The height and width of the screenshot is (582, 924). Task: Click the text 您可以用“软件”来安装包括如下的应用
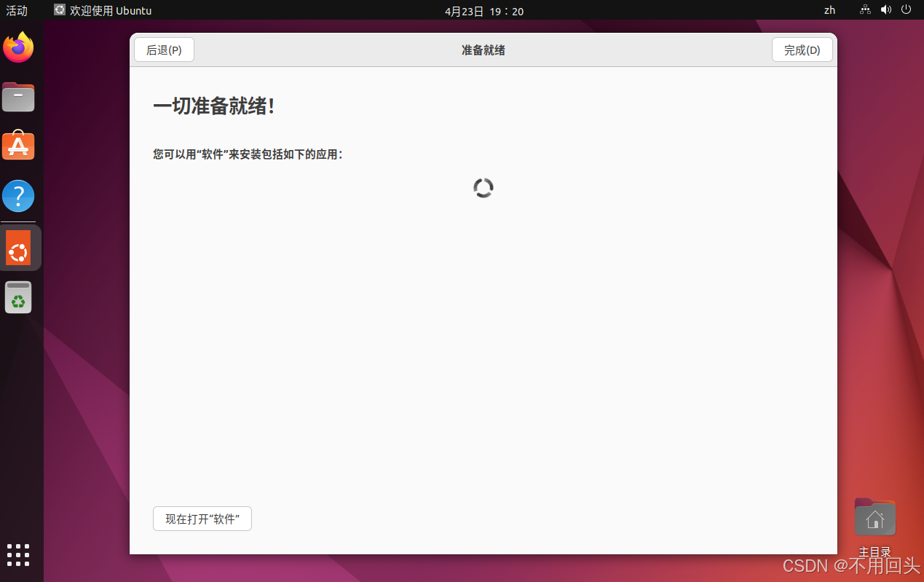click(x=248, y=154)
